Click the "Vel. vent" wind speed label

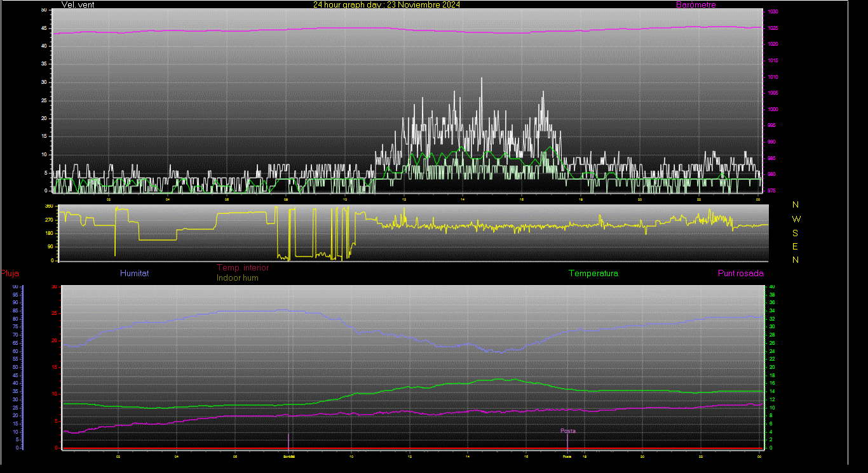(78, 4)
